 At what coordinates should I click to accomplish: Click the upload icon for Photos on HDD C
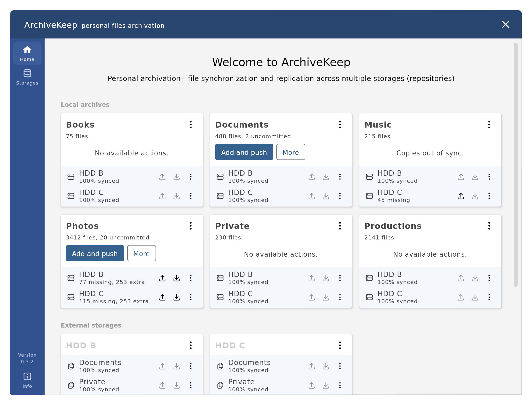click(x=162, y=297)
